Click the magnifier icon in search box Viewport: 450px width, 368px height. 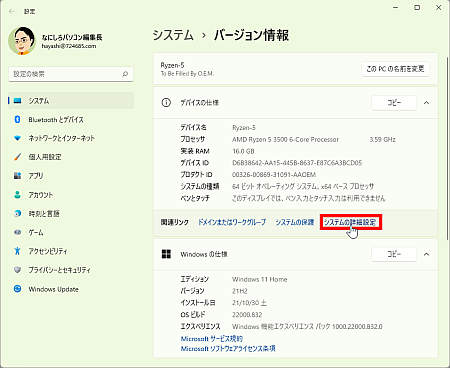125,74
